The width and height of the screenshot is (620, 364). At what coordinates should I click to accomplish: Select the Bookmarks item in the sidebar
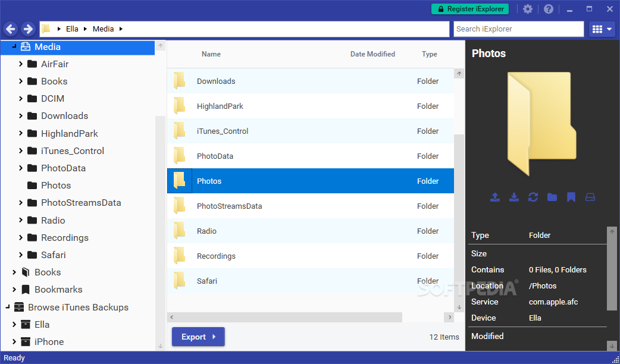58,289
